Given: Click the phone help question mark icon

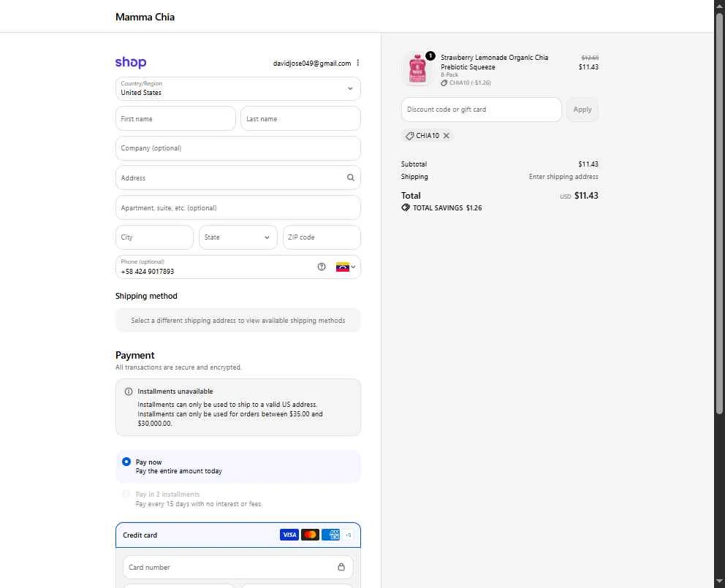Looking at the screenshot, I should pyautogui.click(x=322, y=267).
